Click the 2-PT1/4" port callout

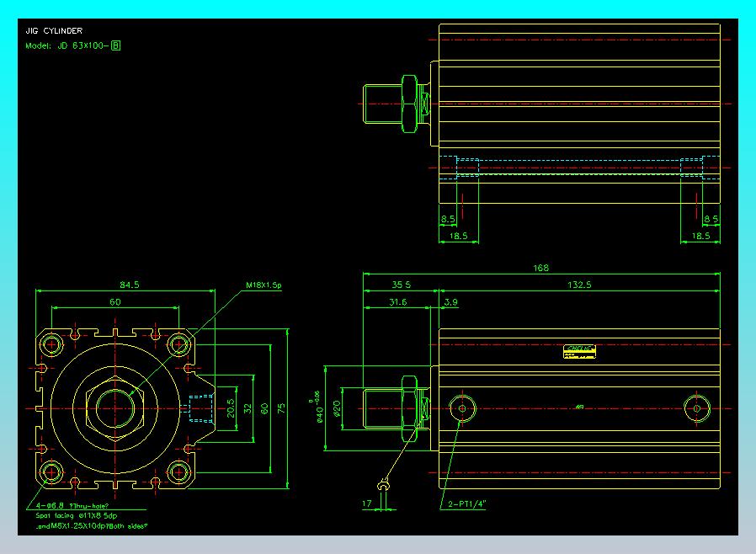[466, 504]
